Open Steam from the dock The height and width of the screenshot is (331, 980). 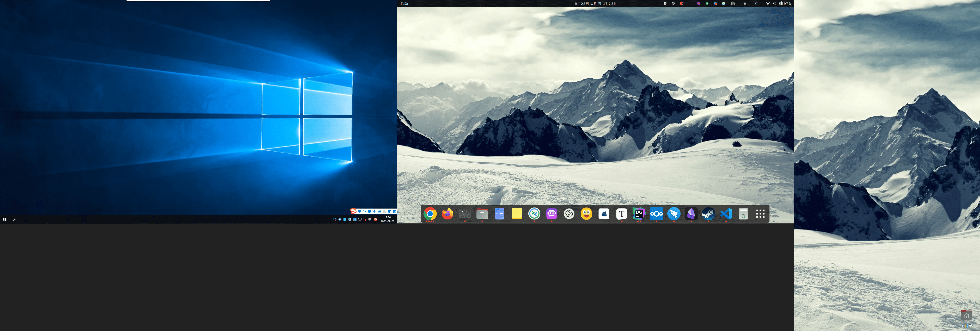pos(708,214)
